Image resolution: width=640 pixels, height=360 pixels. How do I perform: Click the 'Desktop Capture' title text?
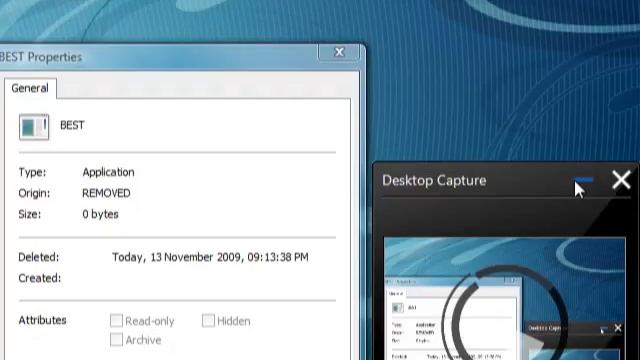tap(434, 180)
